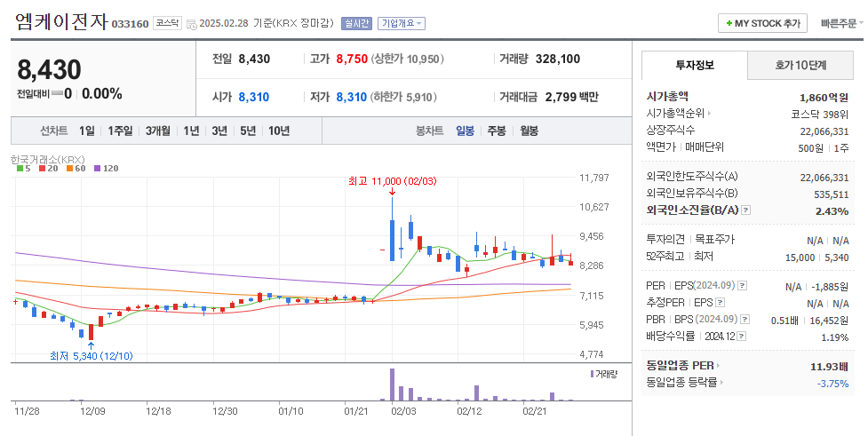Viewport: 868px width, 436px height.
Task: Click help icon next to 외국인소진율(B/A)
Action: click(746, 210)
